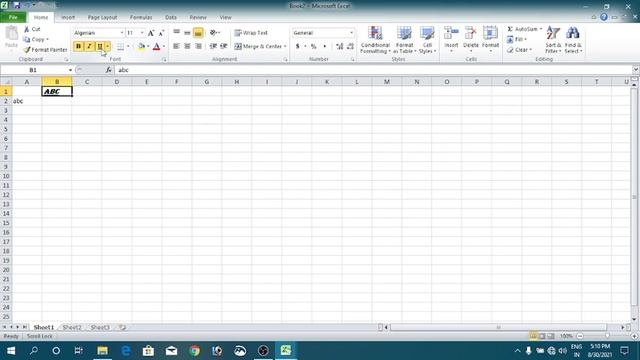Toggle the highlighted Bottom Align button

tap(198, 33)
